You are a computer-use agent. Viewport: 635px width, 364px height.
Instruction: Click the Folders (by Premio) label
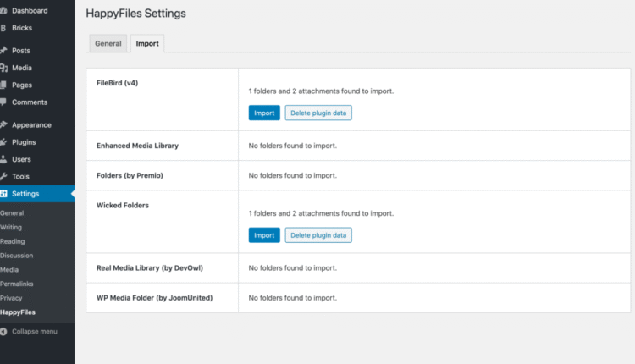click(x=130, y=175)
